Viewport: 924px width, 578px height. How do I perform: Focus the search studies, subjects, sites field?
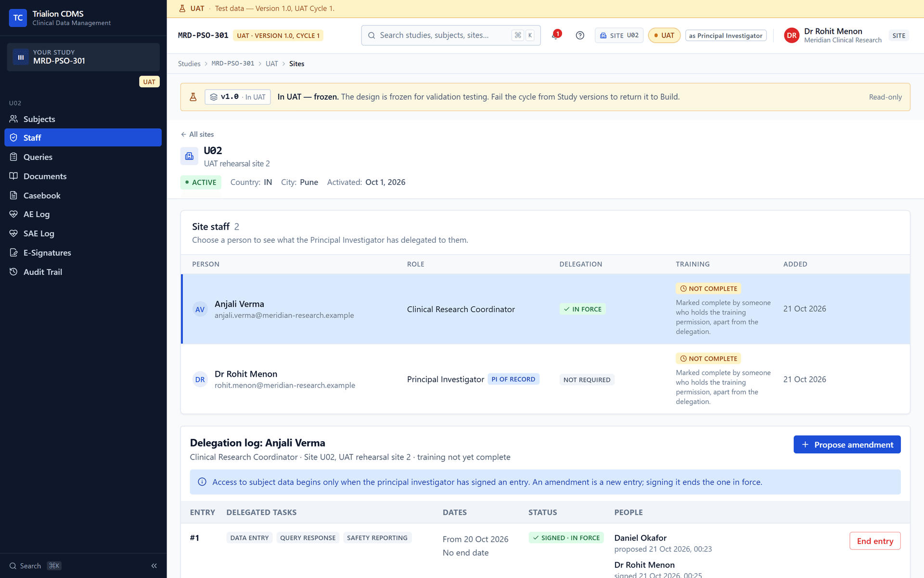(x=451, y=35)
